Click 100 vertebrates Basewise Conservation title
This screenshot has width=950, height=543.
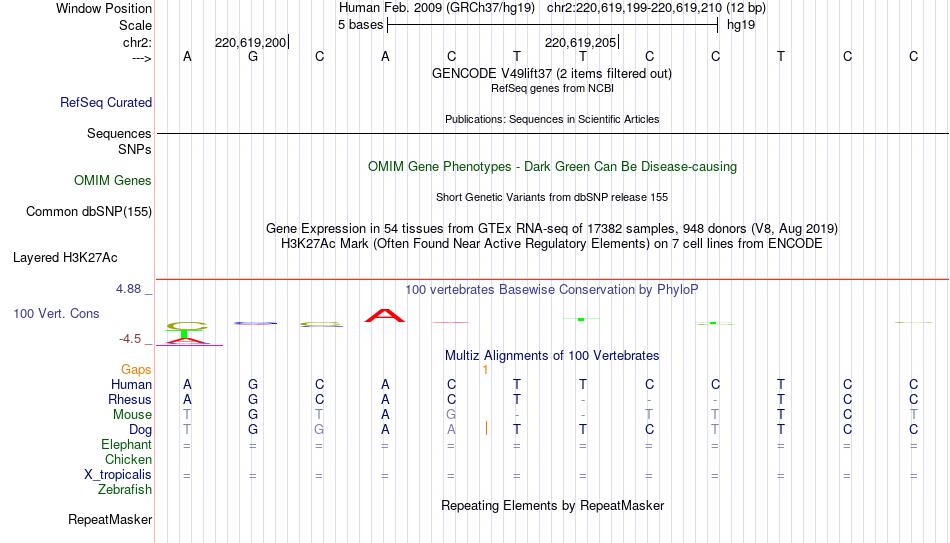coord(551,290)
